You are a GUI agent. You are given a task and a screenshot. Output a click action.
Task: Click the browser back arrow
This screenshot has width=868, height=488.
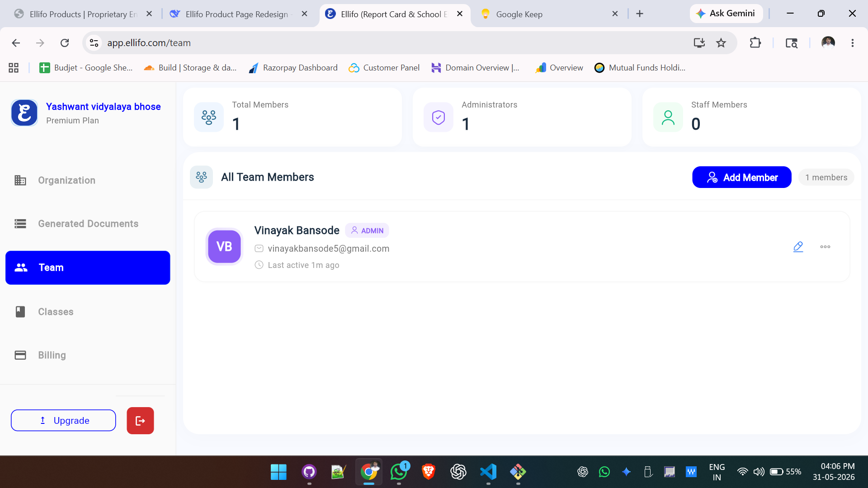16,43
